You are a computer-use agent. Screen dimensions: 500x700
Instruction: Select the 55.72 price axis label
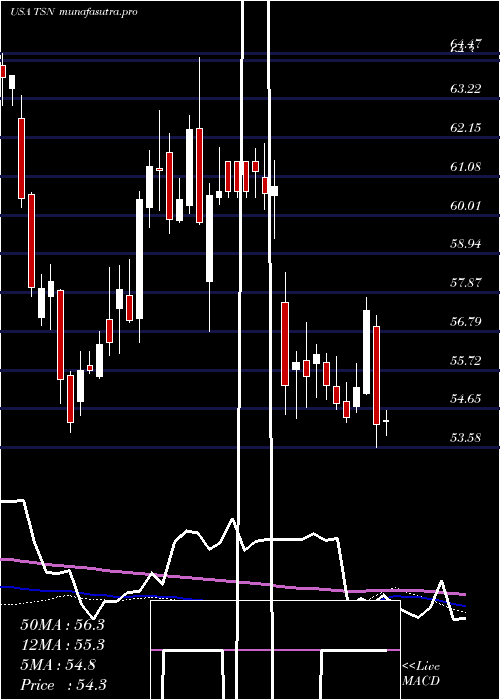(x=466, y=360)
